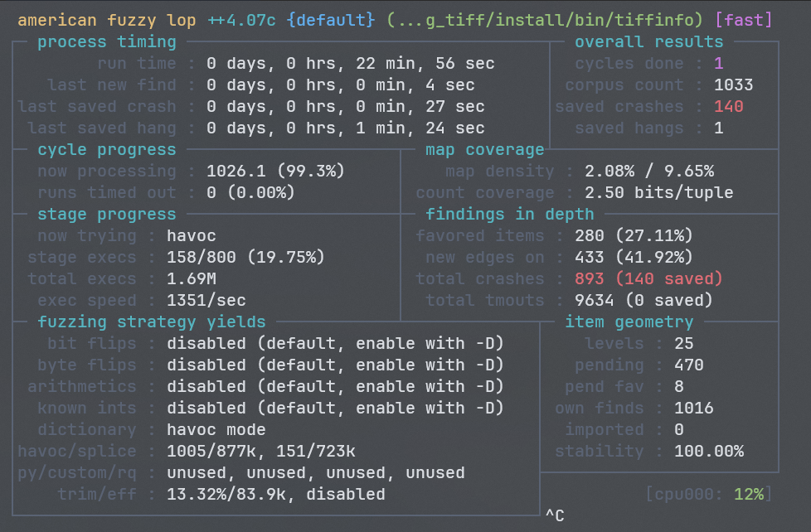Click the pend fav value 8
The width and height of the screenshot is (811, 532).
(678, 387)
